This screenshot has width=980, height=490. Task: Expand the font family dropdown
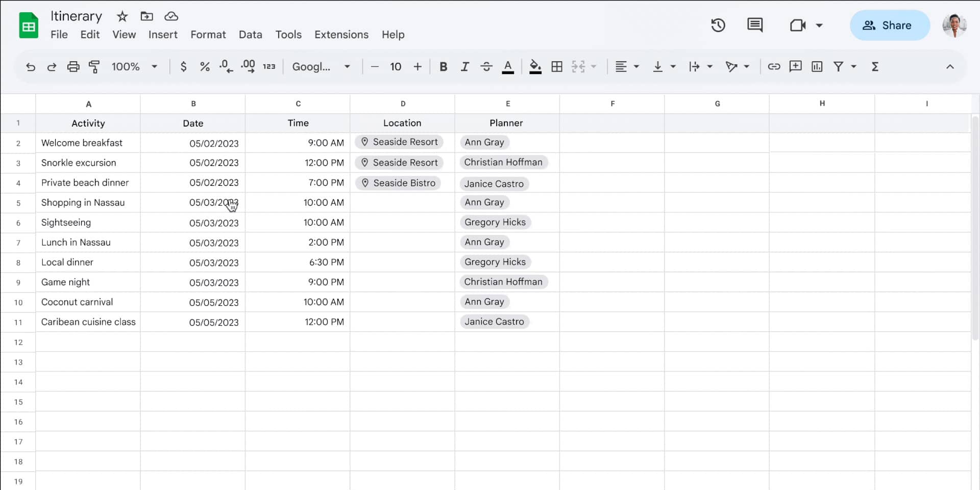(x=321, y=66)
